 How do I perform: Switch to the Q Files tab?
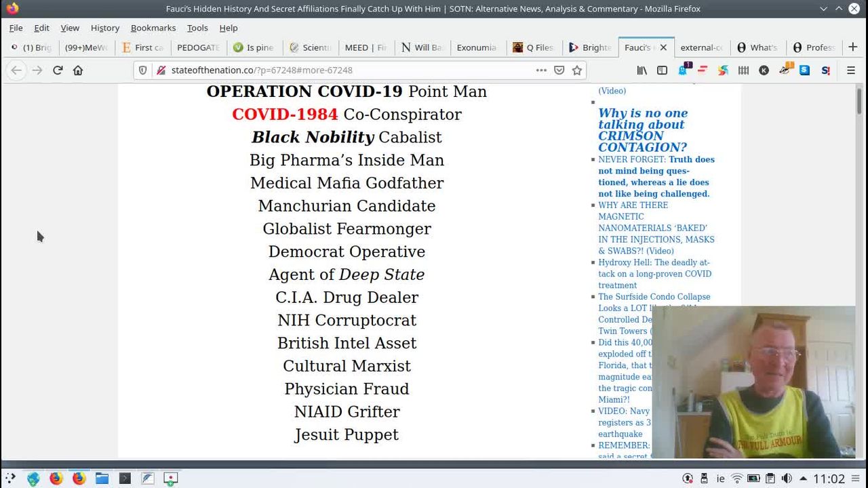(533, 47)
